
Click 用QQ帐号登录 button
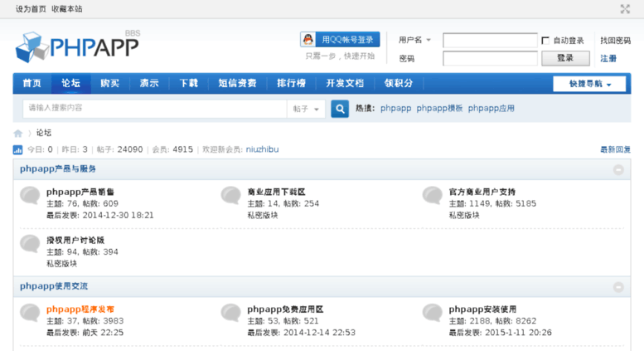click(340, 40)
